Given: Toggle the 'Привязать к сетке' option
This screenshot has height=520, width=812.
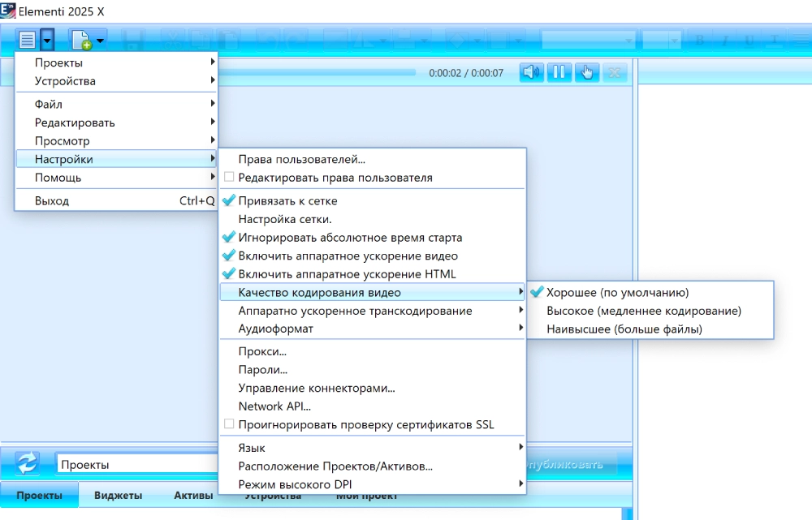Looking at the screenshot, I should [x=287, y=201].
